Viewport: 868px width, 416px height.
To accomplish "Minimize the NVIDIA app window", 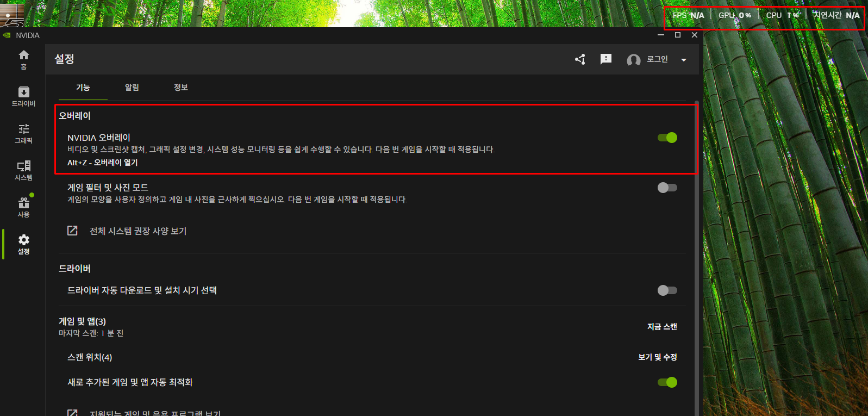I will coord(661,35).
